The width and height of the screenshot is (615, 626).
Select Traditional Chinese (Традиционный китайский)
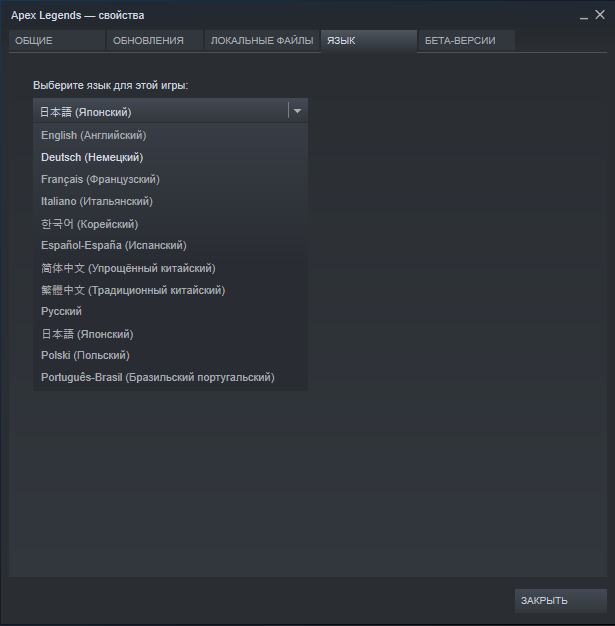pos(170,289)
